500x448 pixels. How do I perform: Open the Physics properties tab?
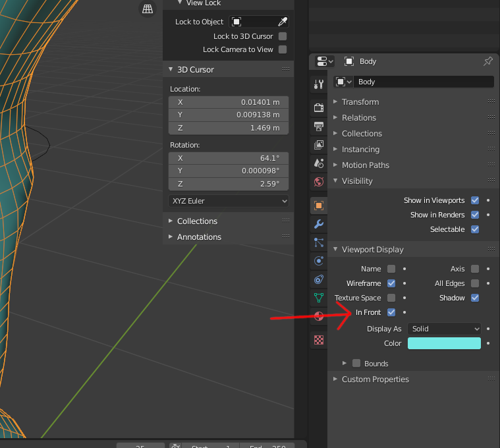319,261
